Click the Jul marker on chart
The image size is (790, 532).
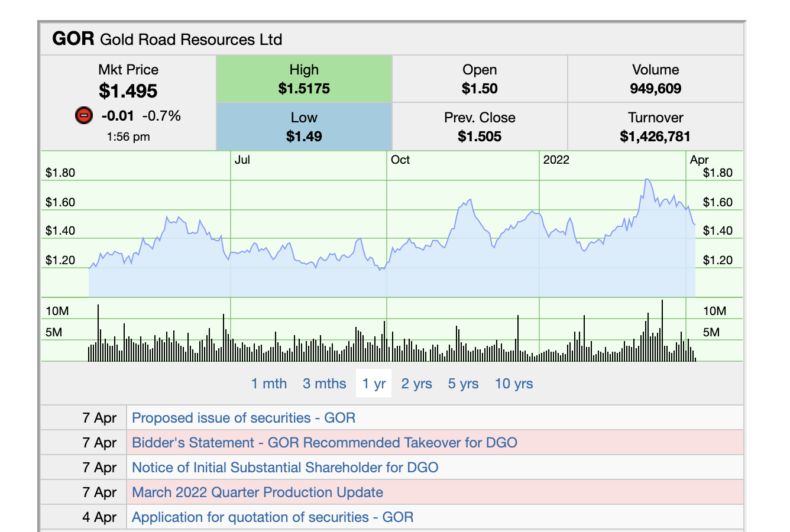click(x=242, y=160)
